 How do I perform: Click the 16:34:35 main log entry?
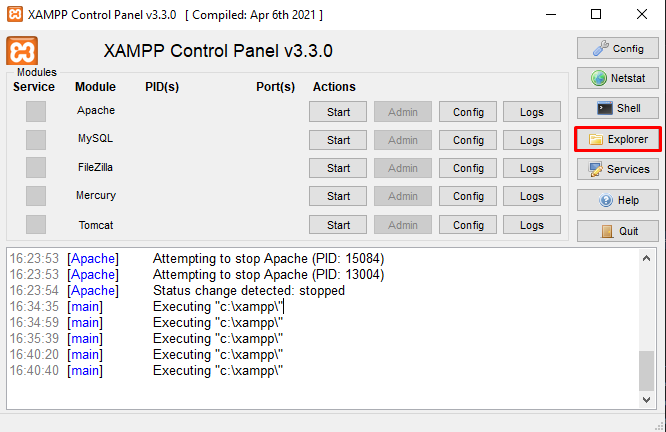pyautogui.click(x=147, y=306)
